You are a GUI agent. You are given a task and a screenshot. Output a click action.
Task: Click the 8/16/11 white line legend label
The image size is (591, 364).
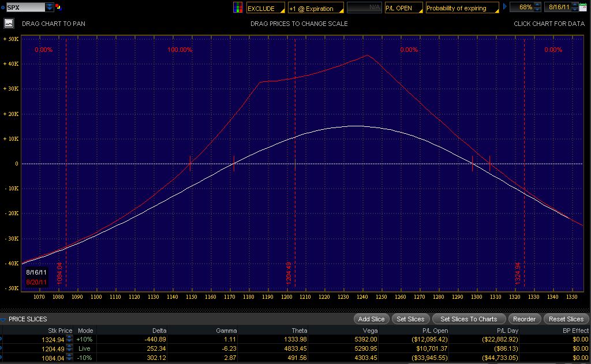[x=36, y=272]
